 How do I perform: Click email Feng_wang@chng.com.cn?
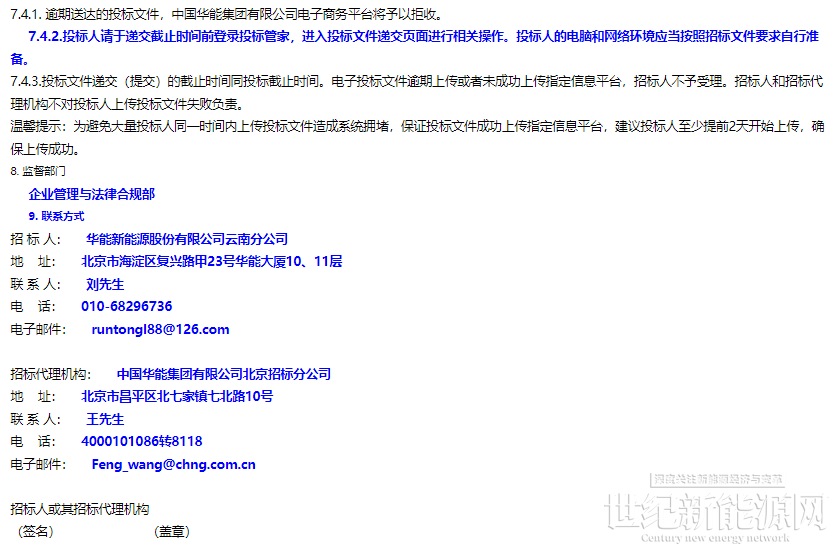(174, 464)
